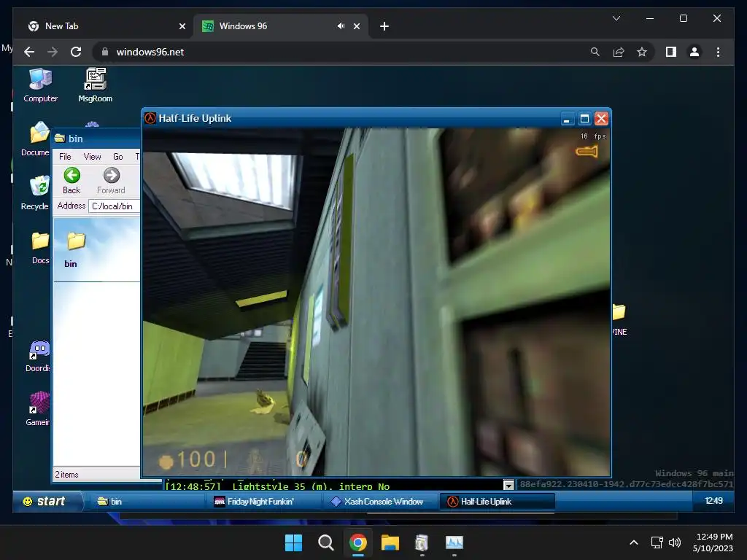The height and width of the screenshot is (560, 747).
Task: Mute the Windows 96 tab audio
Action: click(x=341, y=26)
